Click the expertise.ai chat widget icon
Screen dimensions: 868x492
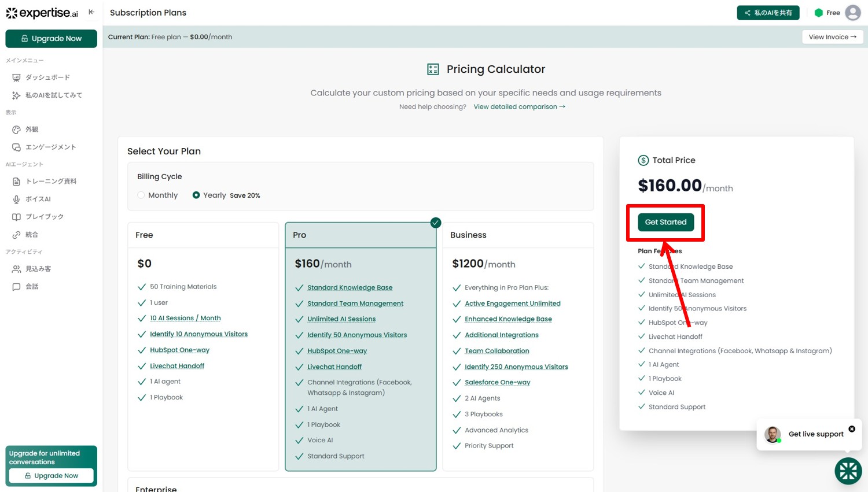(x=848, y=471)
